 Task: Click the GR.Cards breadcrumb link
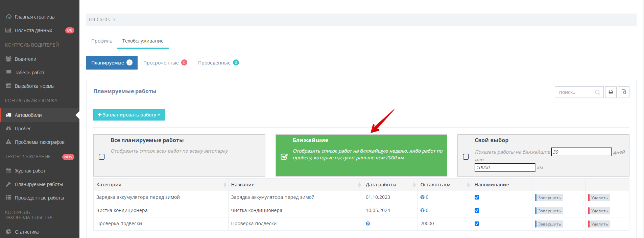pos(99,20)
